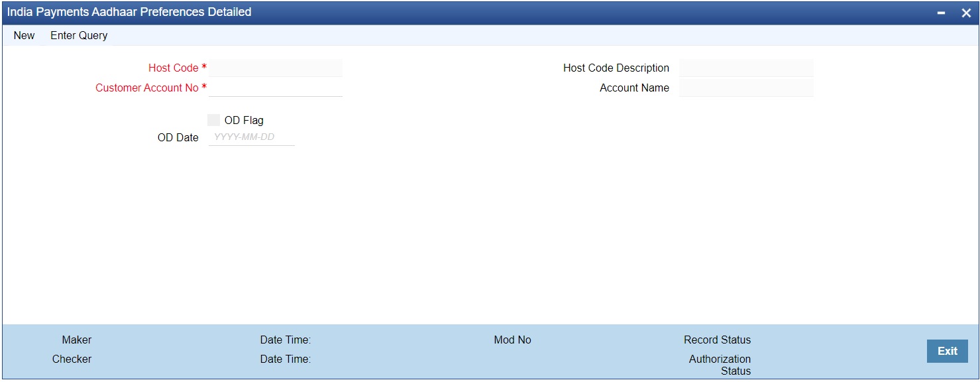Click the Host Code label

click(174, 68)
